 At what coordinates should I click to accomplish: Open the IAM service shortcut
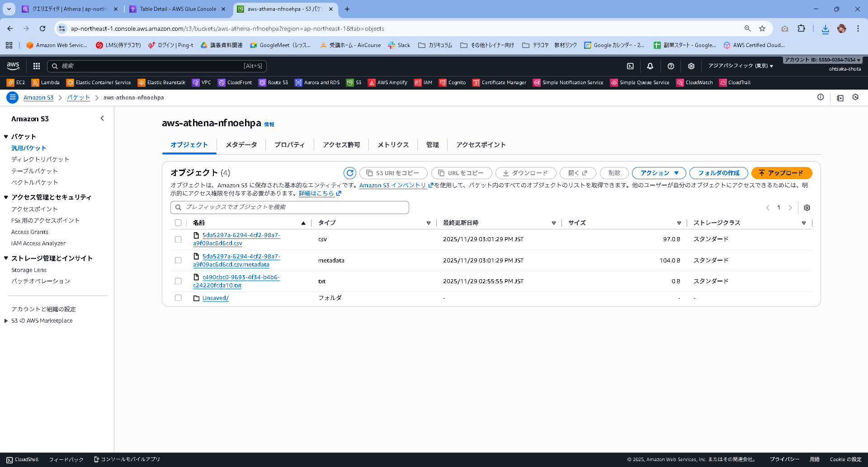[423, 82]
